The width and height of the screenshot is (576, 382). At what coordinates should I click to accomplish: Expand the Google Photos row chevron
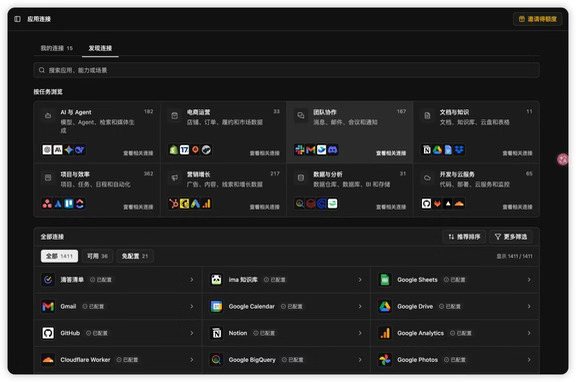point(529,360)
